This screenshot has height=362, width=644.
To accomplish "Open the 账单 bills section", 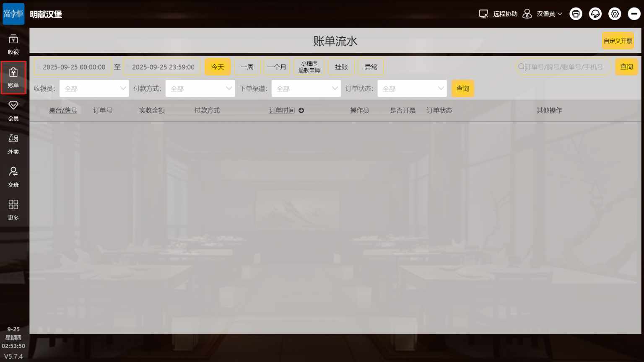I will pyautogui.click(x=13, y=78).
